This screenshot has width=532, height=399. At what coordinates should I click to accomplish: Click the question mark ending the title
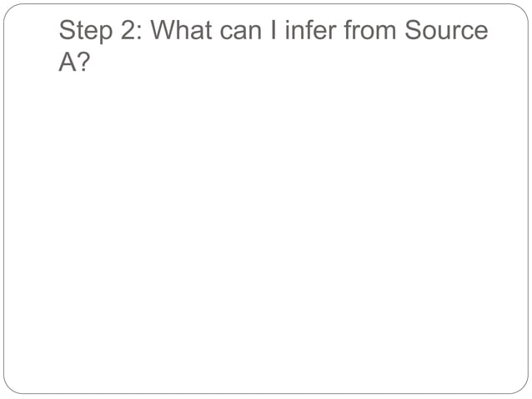pyautogui.click(x=83, y=63)
